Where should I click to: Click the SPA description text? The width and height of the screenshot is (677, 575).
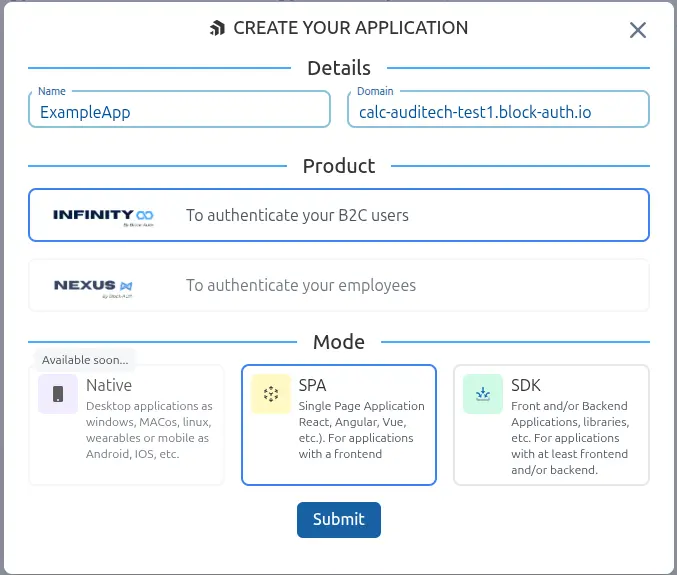pos(362,430)
